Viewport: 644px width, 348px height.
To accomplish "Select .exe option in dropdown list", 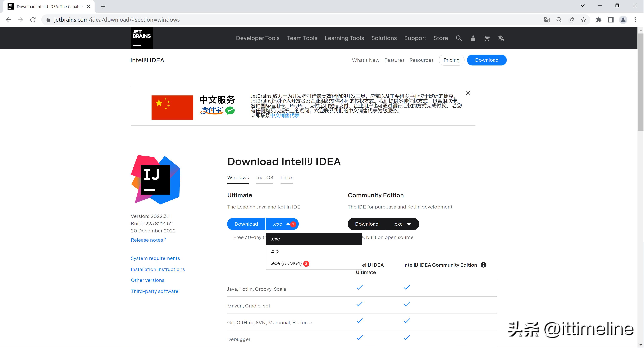I will (x=314, y=239).
